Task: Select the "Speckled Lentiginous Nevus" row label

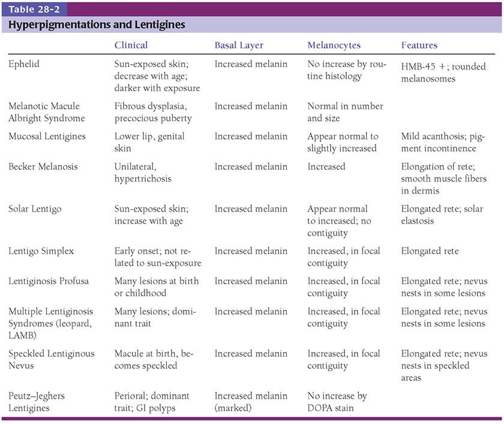Action: tap(51, 360)
